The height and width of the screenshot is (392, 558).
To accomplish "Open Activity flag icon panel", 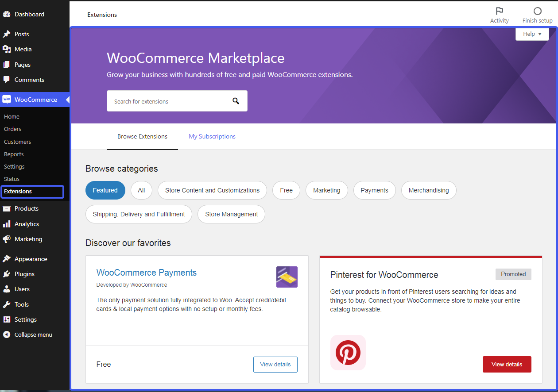I will pos(499,11).
